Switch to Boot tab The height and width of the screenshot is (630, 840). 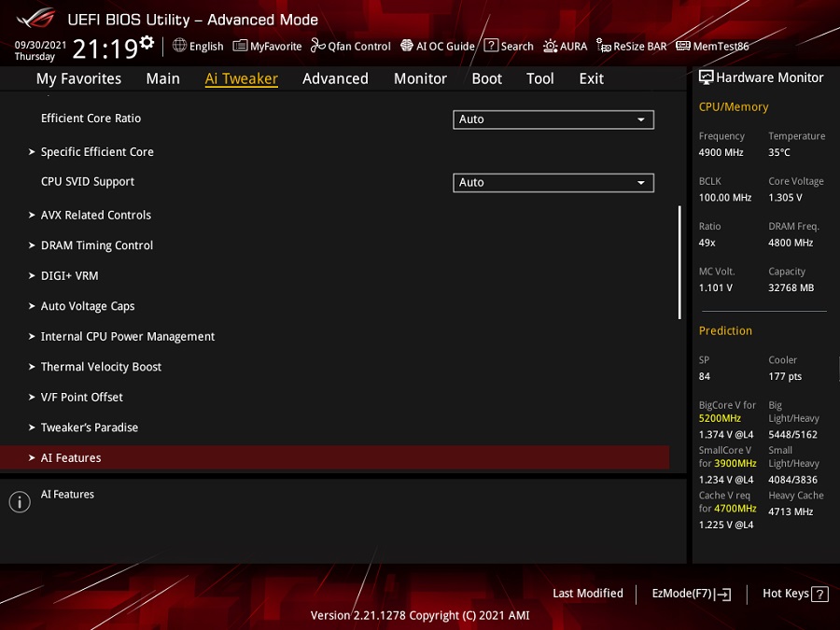coord(487,78)
